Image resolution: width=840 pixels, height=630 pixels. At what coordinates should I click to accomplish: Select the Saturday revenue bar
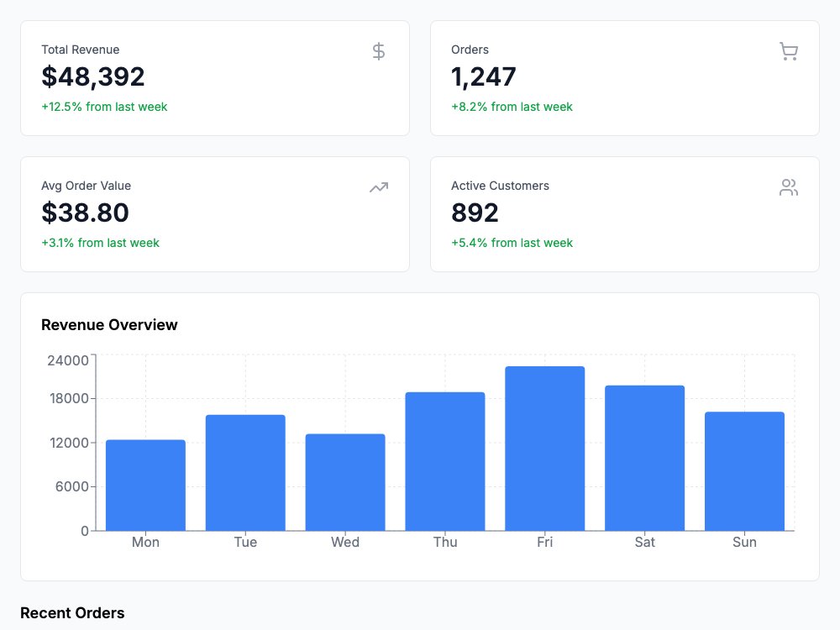click(x=644, y=458)
